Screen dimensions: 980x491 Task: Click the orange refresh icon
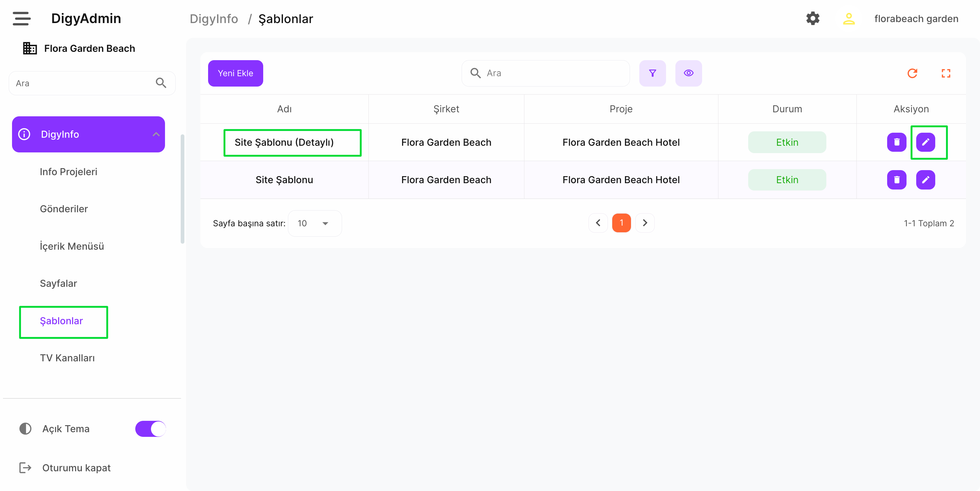(x=912, y=73)
